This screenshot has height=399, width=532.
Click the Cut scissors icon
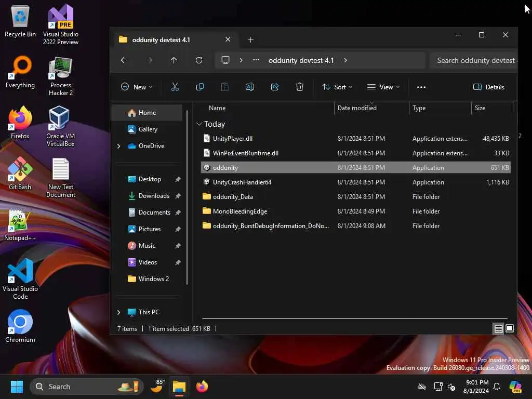175,87
